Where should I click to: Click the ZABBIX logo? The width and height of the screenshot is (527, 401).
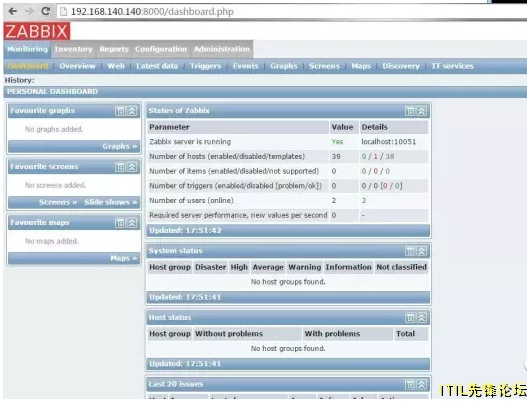[37, 31]
